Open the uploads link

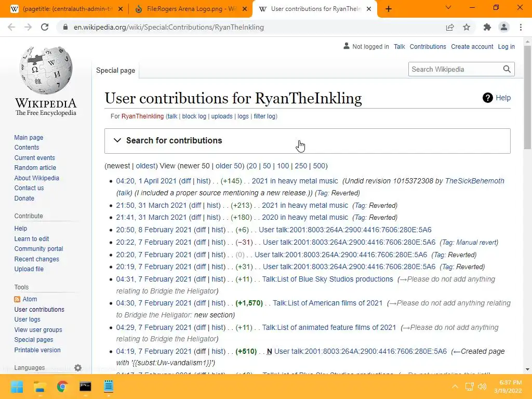pos(222,116)
